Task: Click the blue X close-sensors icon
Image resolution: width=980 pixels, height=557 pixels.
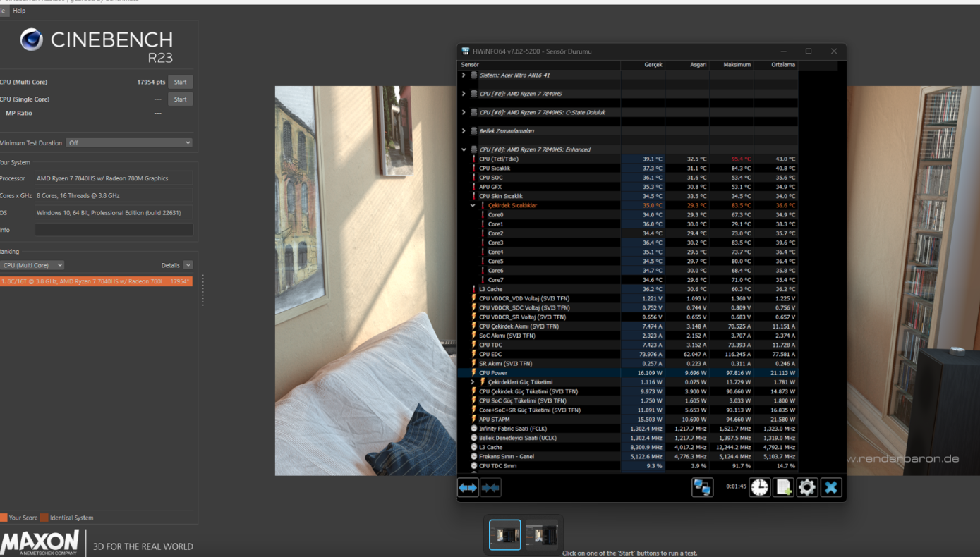Action: pyautogui.click(x=831, y=487)
